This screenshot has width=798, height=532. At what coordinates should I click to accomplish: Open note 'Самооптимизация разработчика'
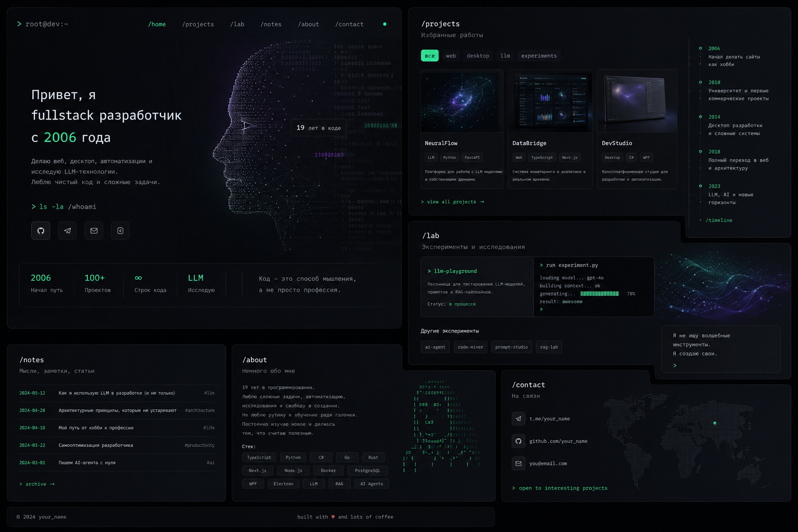point(117,445)
